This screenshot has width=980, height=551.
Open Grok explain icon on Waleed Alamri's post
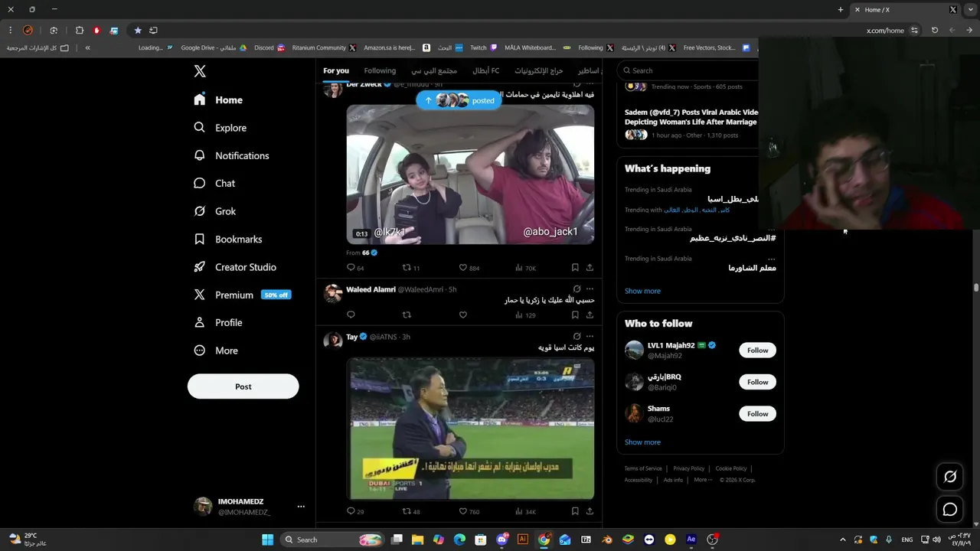[577, 289]
